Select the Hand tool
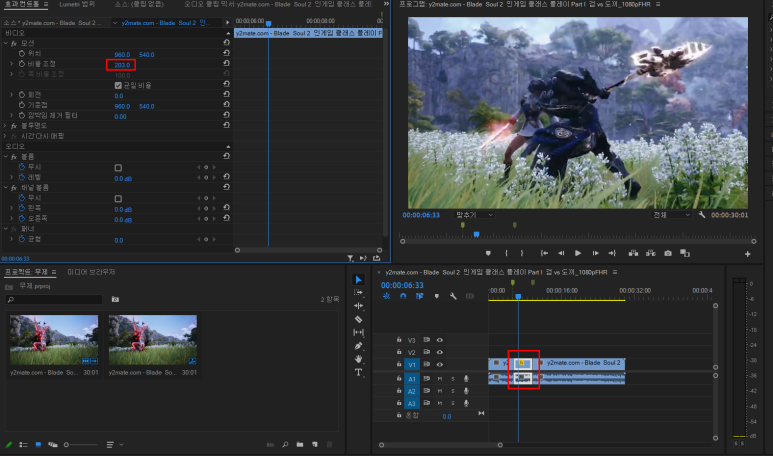 pos(358,358)
